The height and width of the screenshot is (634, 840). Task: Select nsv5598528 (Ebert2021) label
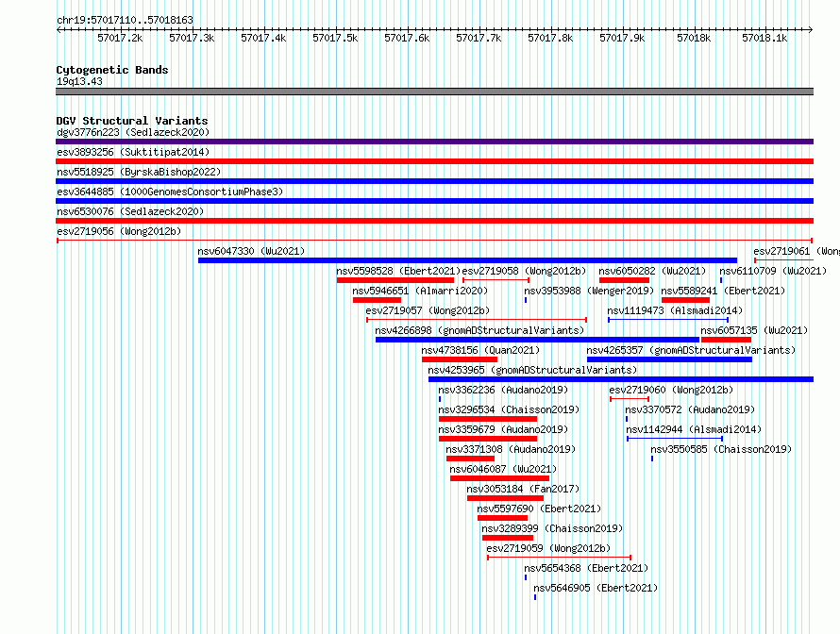coord(398,271)
